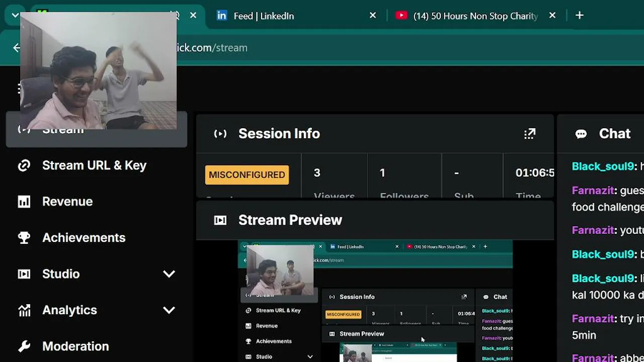
Task: Click the session time "01:06:5"
Action: click(x=535, y=173)
